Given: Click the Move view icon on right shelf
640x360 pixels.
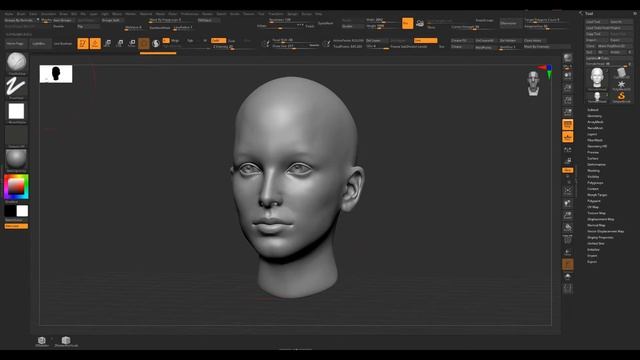Looking at the screenshot, I should point(568,203).
